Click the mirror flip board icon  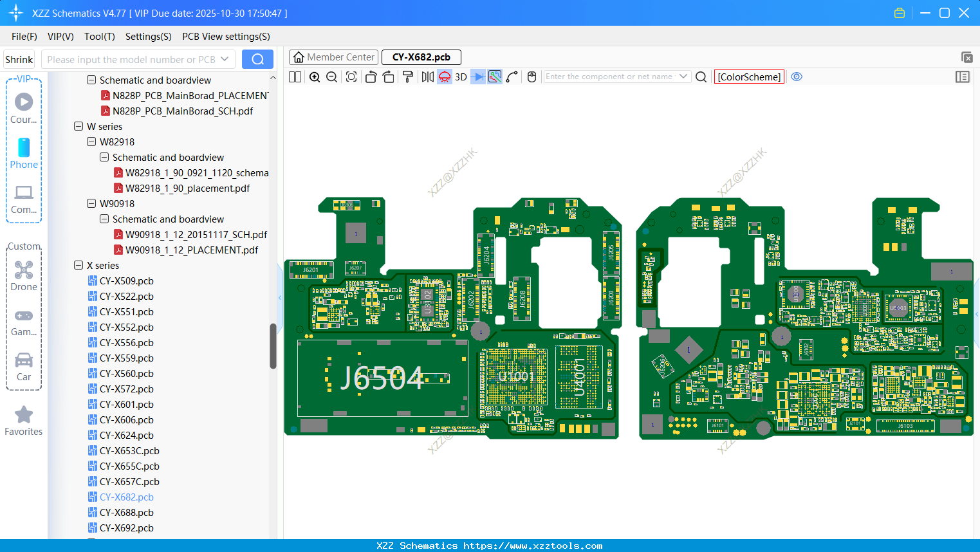(x=427, y=77)
